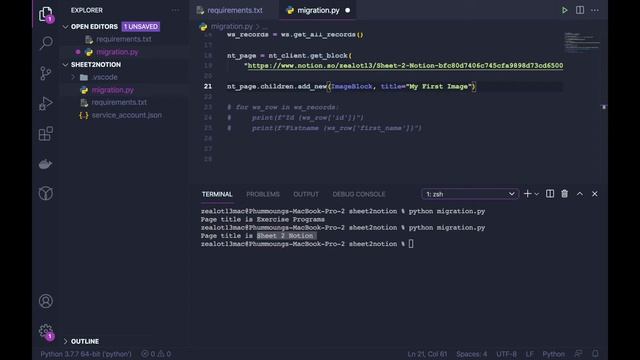This screenshot has height=360, width=640.
Task: Open migration.py under Open Editors
Action: point(117,52)
